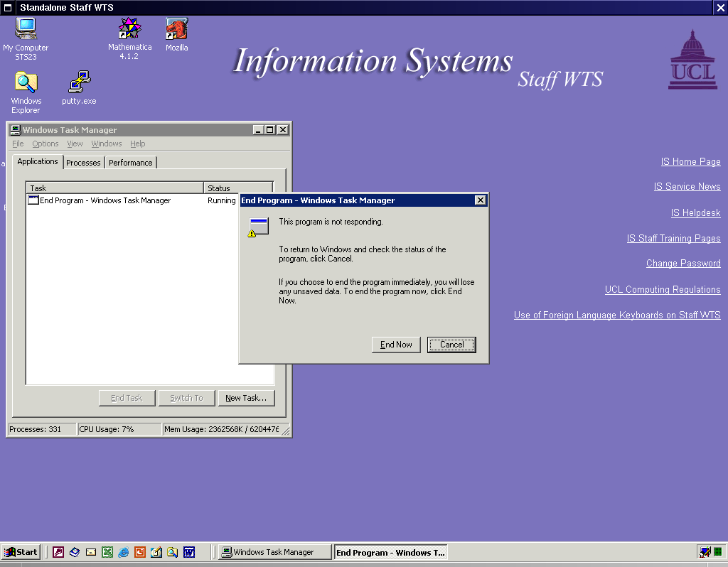
Task: Launch Internet Explorer from quick launch
Action: tap(124, 552)
